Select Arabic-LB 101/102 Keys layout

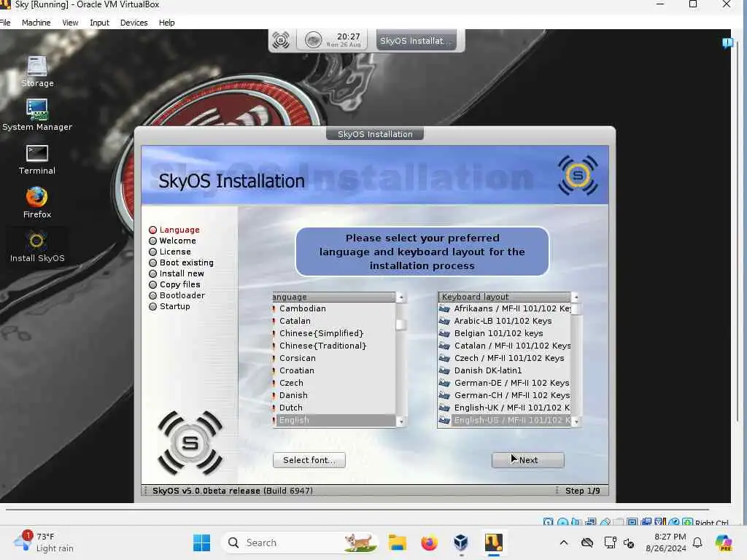pyautogui.click(x=504, y=321)
